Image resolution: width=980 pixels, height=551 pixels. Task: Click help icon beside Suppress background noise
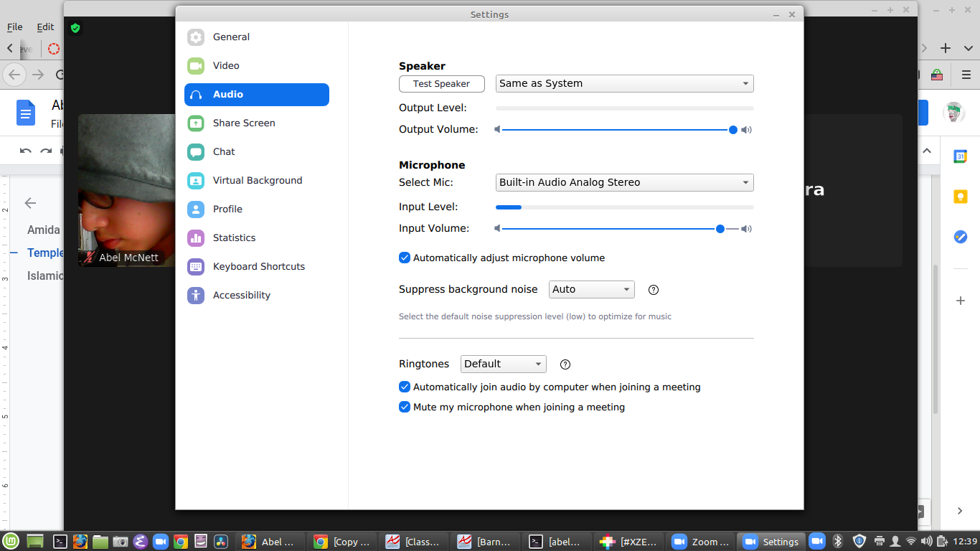(x=654, y=290)
